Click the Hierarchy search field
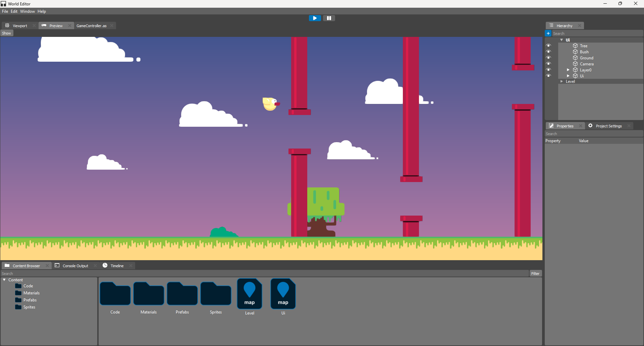Screen dimensions: 644x346 pos(597,34)
